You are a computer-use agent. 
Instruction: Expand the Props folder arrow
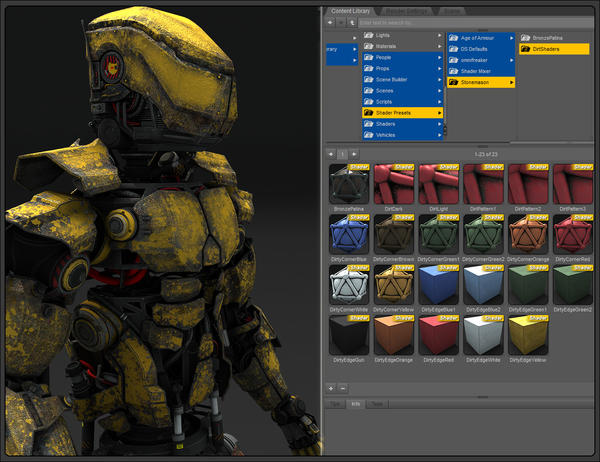[440, 69]
